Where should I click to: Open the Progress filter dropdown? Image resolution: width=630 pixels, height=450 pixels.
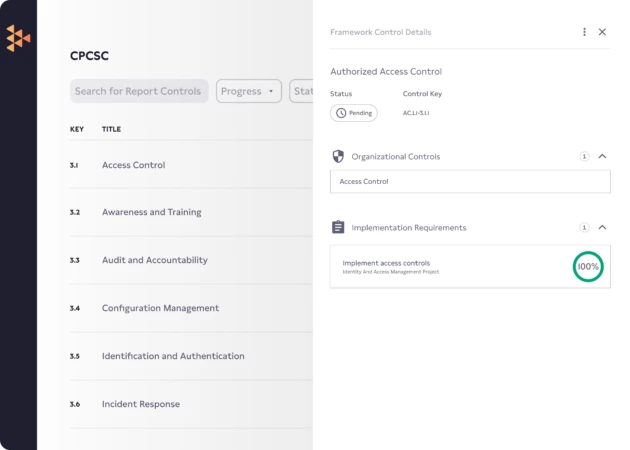coord(248,91)
